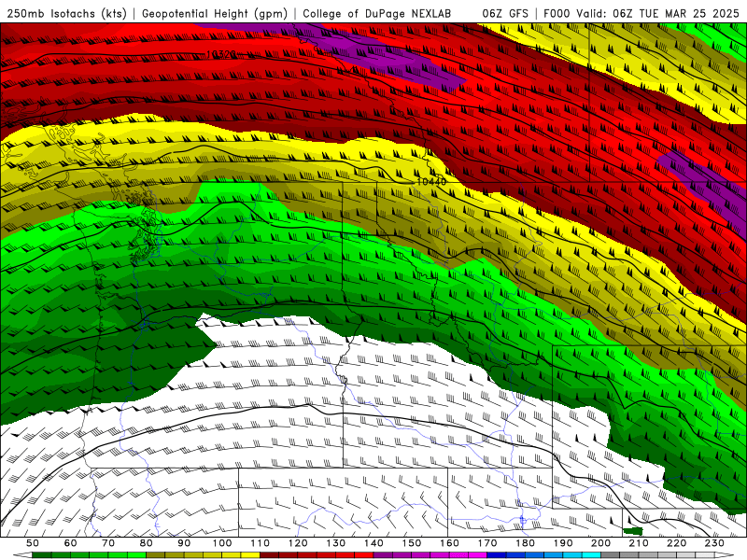Image resolution: width=747 pixels, height=560 pixels.
Task: Click the '06Z GFS' model run label
Action: click(x=505, y=13)
